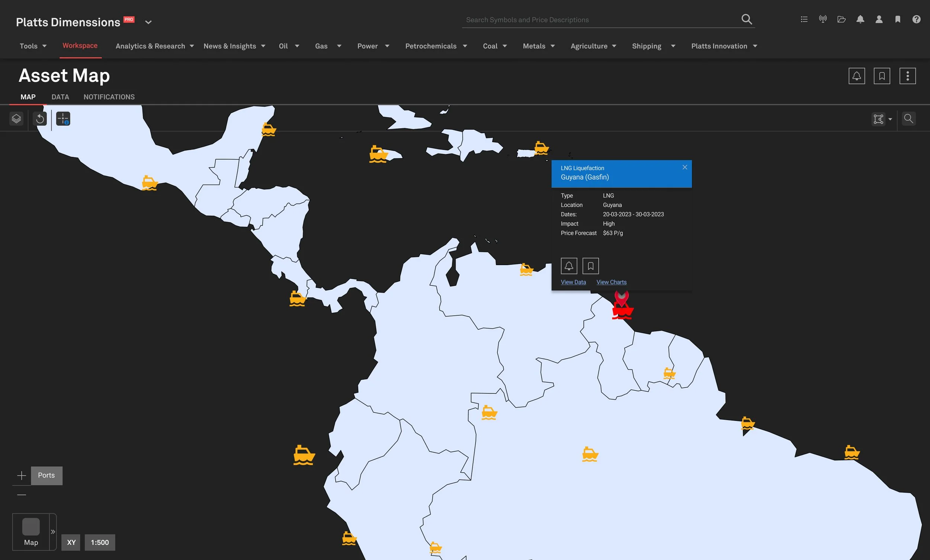Image resolution: width=930 pixels, height=560 pixels.
Task: Select the crosshair info tool
Action: tap(63, 119)
